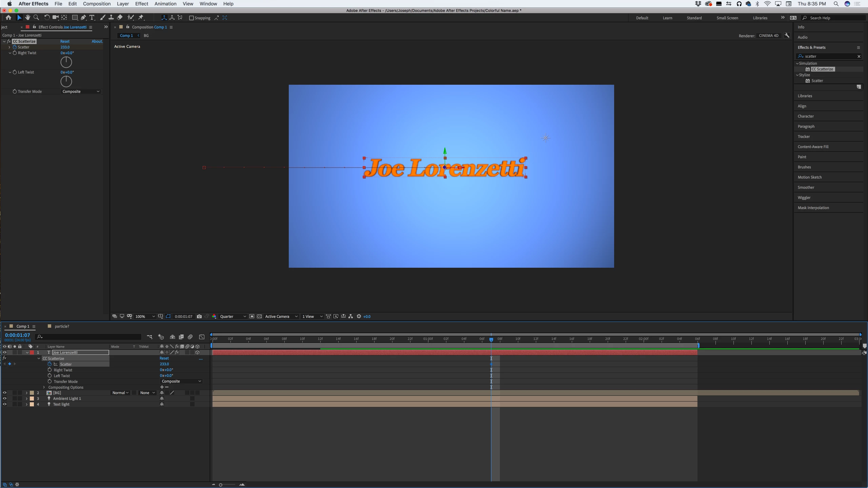Click Reset link for CC Scatterize
This screenshot has height=488, width=868.
click(65, 41)
